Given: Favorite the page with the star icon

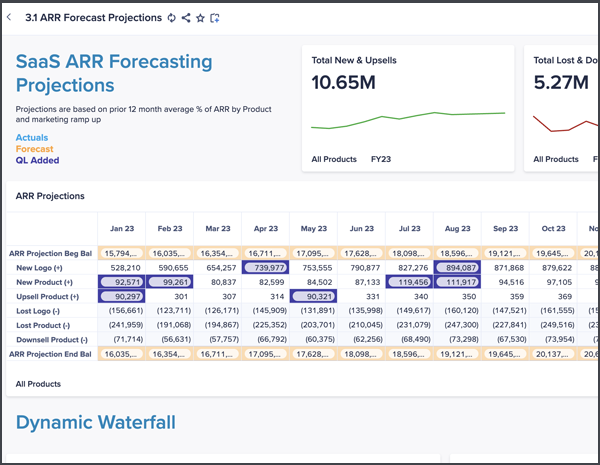Looking at the screenshot, I should [x=200, y=18].
